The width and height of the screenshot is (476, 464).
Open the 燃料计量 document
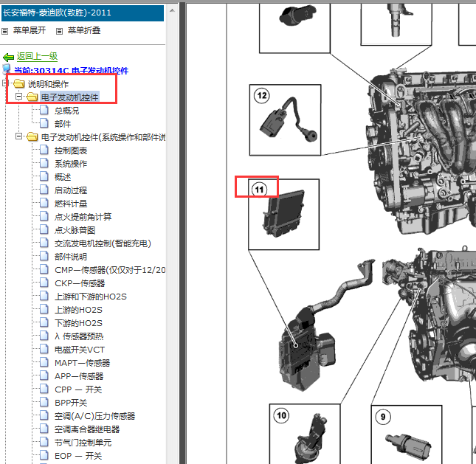(x=71, y=204)
